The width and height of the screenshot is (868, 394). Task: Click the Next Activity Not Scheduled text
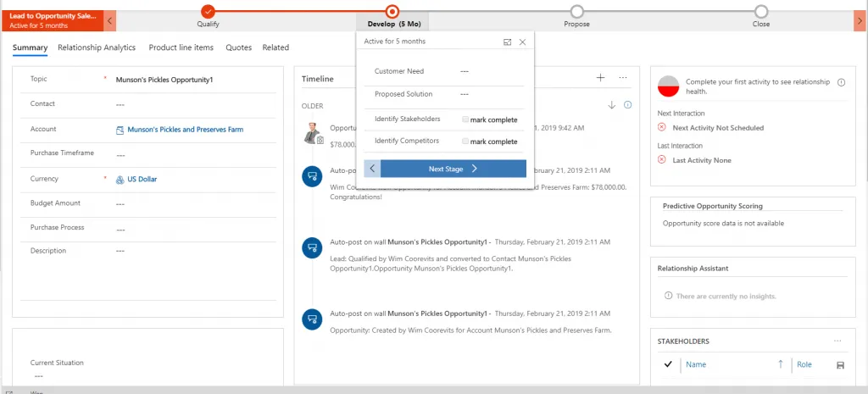click(718, 128)
